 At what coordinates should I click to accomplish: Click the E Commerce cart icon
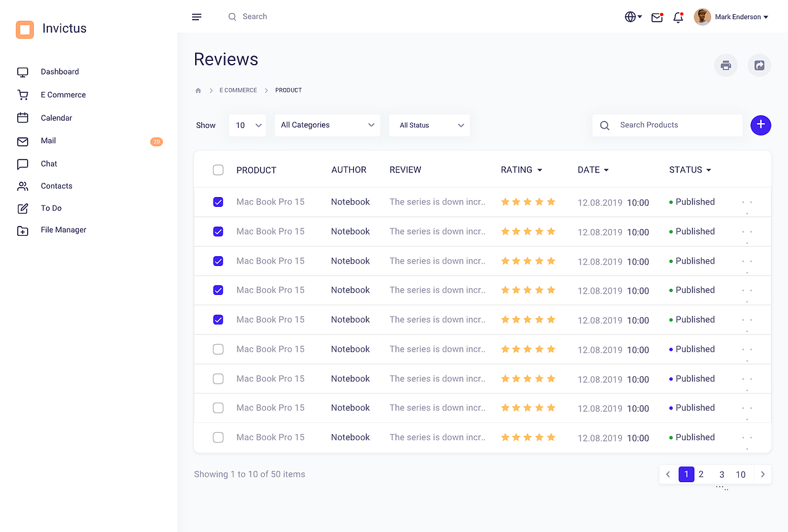(x=23, y=95)
